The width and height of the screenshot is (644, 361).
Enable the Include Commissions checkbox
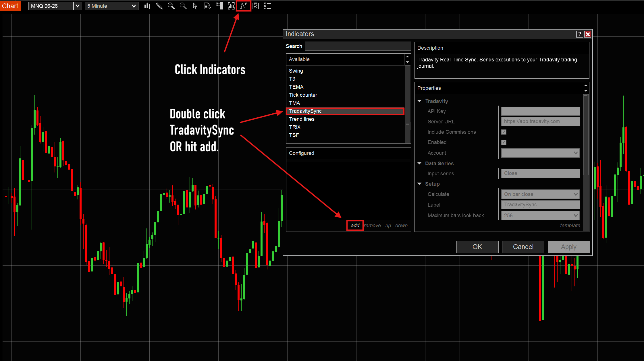click(x=504, y=132)
